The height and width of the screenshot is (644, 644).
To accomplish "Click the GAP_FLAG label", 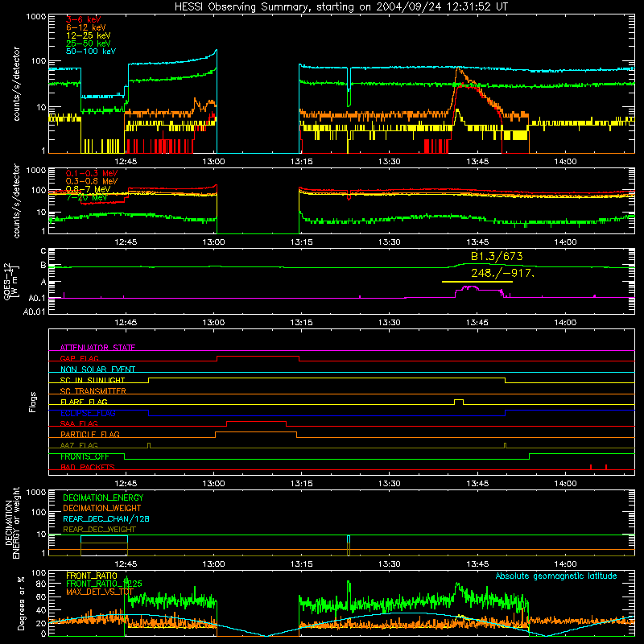I will point(79,358).
